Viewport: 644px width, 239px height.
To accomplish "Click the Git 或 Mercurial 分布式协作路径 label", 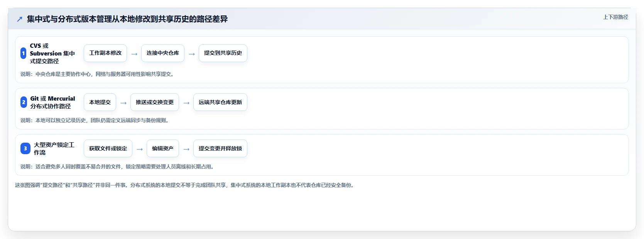I will coord(53,102).
